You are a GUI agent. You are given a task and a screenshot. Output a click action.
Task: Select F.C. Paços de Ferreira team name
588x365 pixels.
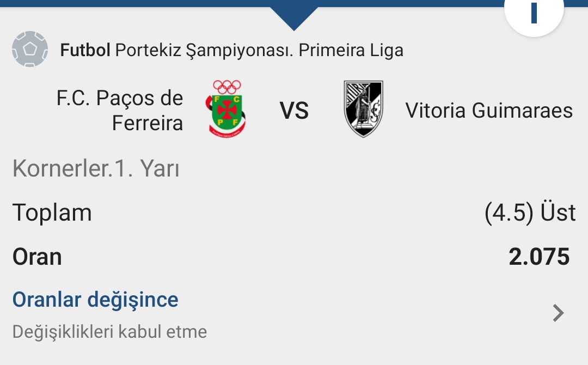(x=120, y=110)
